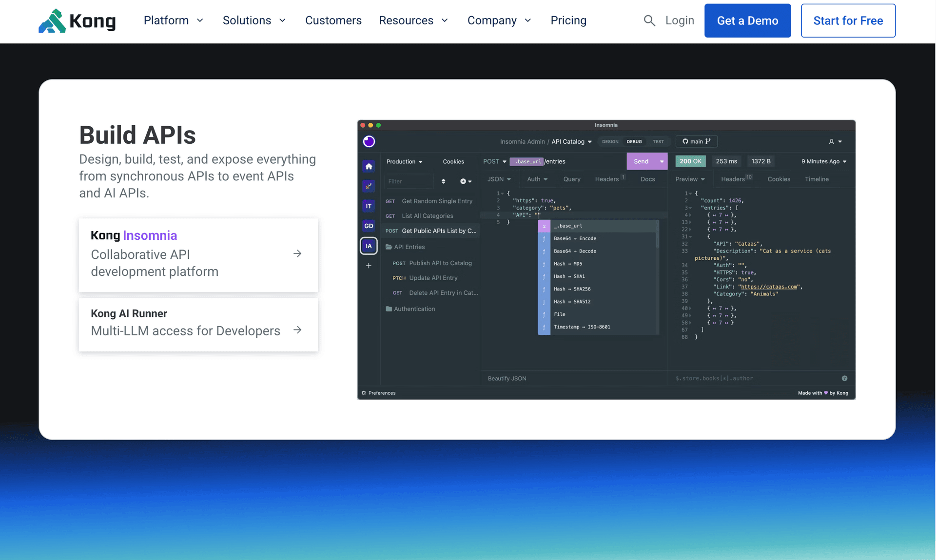Switch to response Cookies tab
The width and height of the screenshot is (936, 560).
pos(779,179)
